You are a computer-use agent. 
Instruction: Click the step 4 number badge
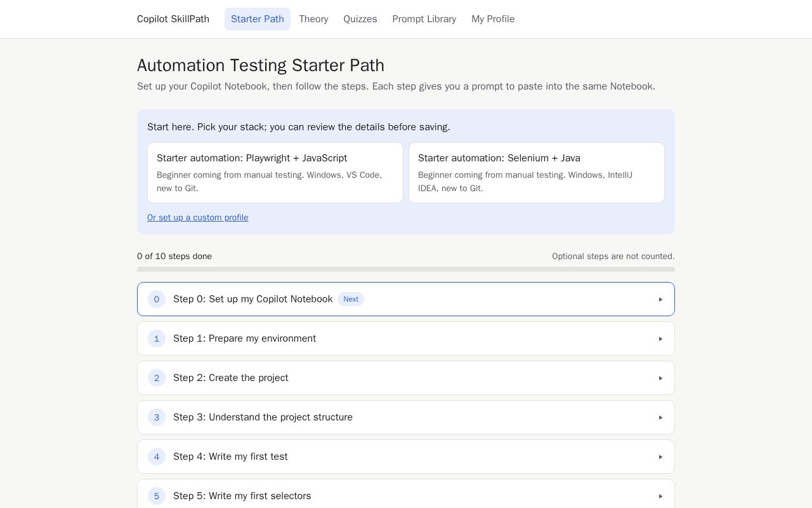(x=157, y=457)
